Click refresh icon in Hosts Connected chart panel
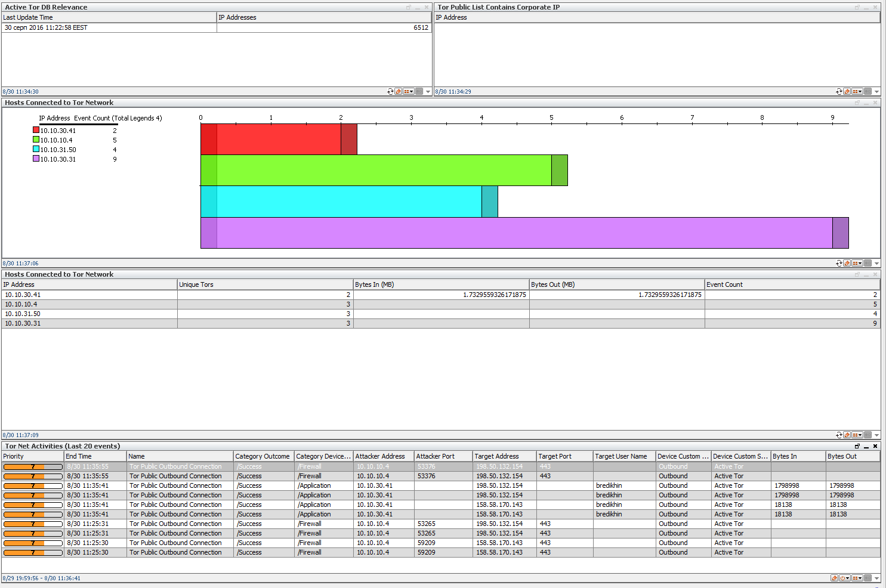The width and height of the screenshot is (886, 588). click(x=839, y=264)
